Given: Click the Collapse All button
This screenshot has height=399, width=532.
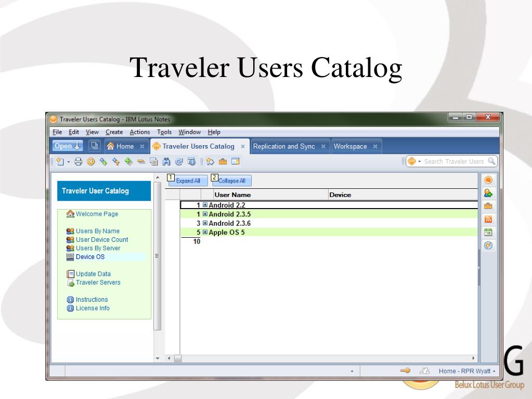Looking at the screenshot, I should pyautogui.click(x=232, y=181).
